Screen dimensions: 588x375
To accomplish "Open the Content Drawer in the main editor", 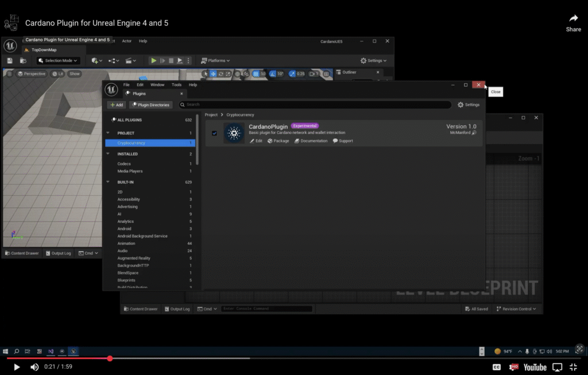I will pyautogui.click(x=22, y=253).
